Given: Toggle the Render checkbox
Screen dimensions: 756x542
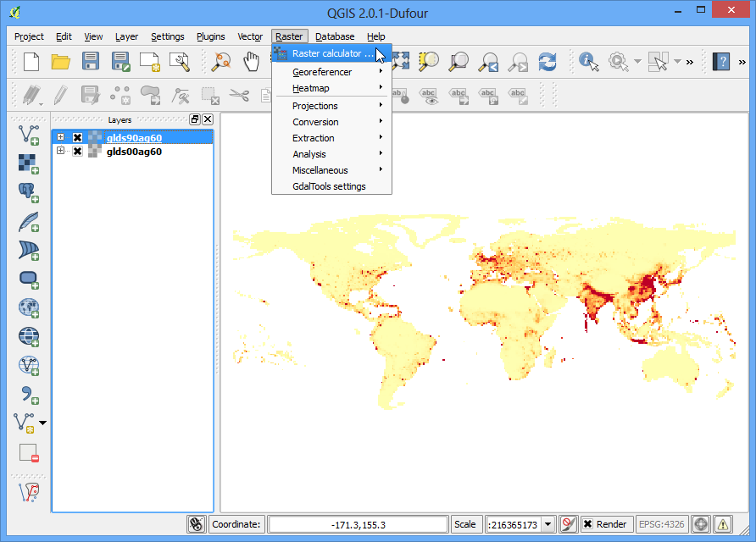Looking at the screenshot, I should tap(587, 524).
